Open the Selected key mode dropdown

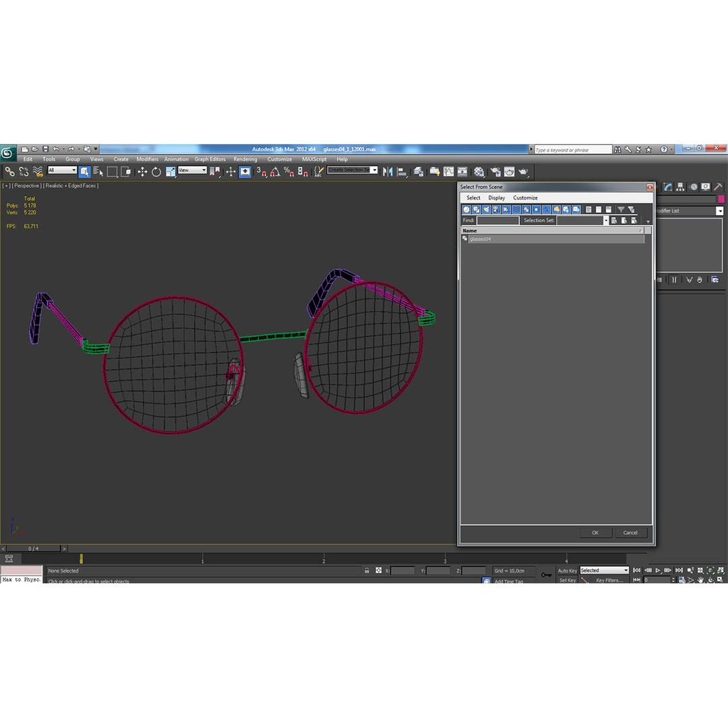coord(604,571)
